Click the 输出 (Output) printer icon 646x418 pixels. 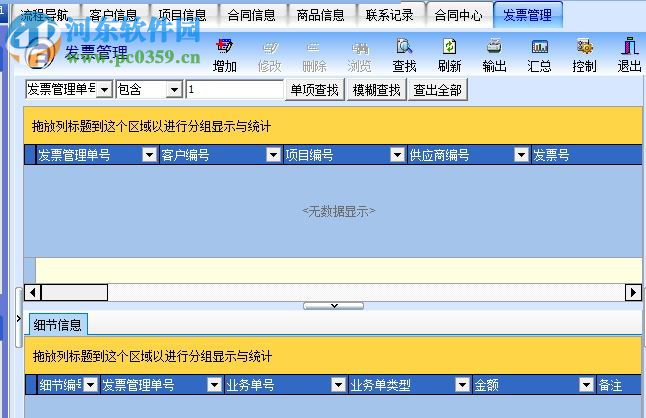[x=494, y=56]
